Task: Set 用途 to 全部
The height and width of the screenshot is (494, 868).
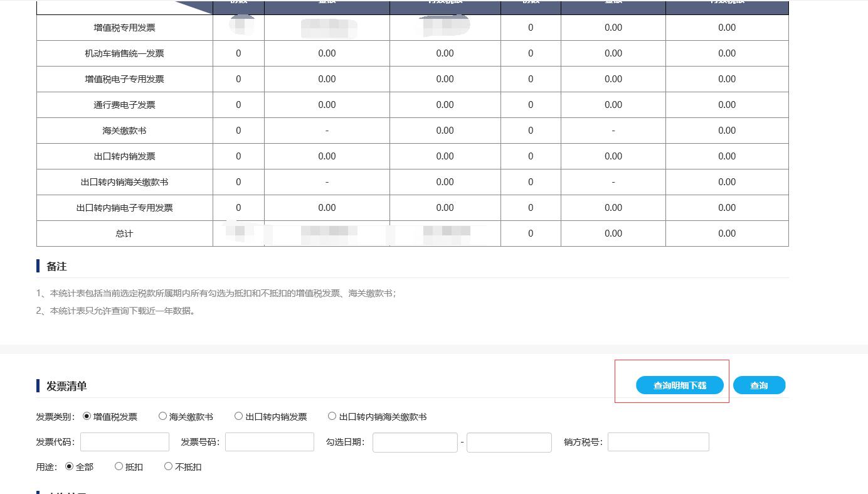Action: click(x=70, y=466)
